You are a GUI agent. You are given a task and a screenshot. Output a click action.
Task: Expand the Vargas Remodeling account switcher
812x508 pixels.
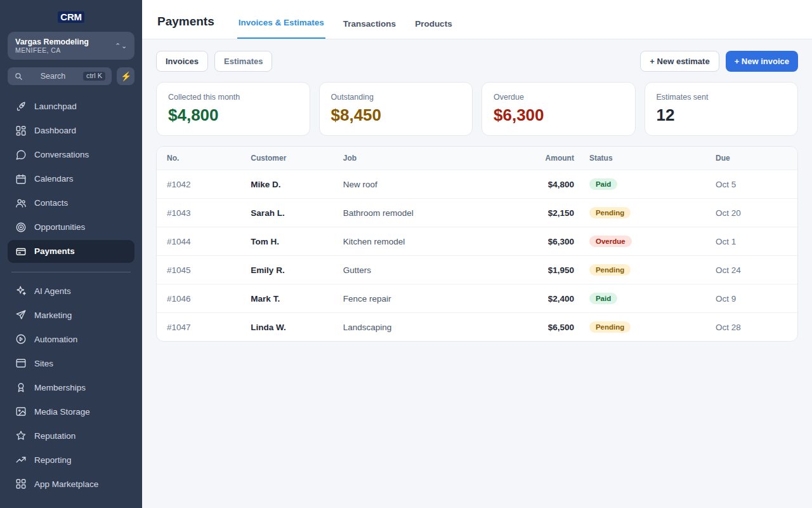(x=71, y=46)
